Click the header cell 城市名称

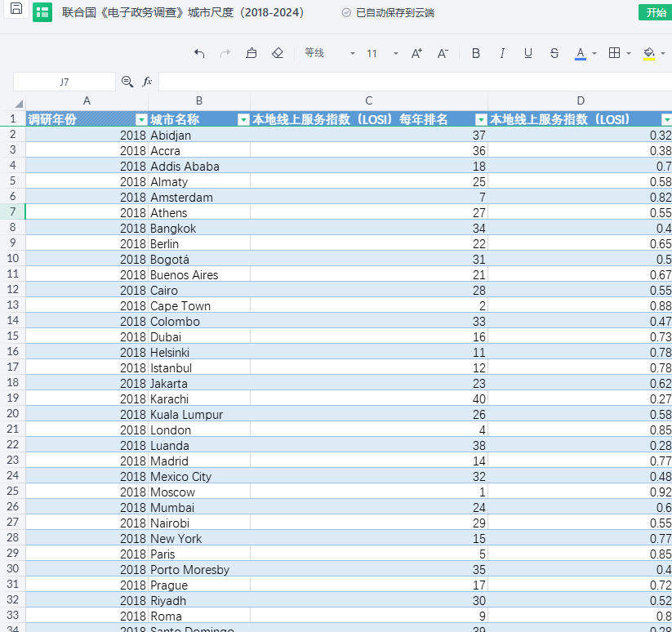(199, 119)
